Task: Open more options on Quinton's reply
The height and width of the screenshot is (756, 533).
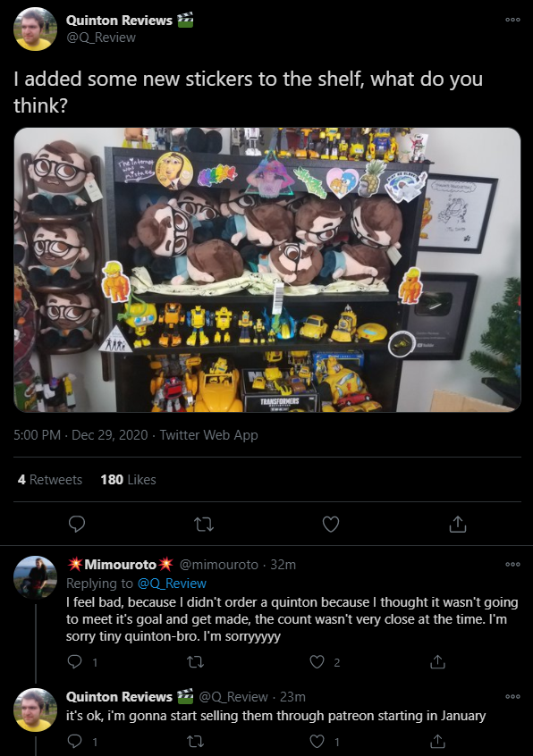Action: (x=512, y=696)
